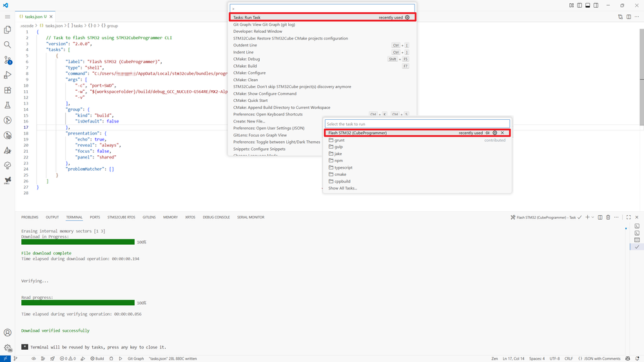Expand the cmake task folder

(417, 175)
